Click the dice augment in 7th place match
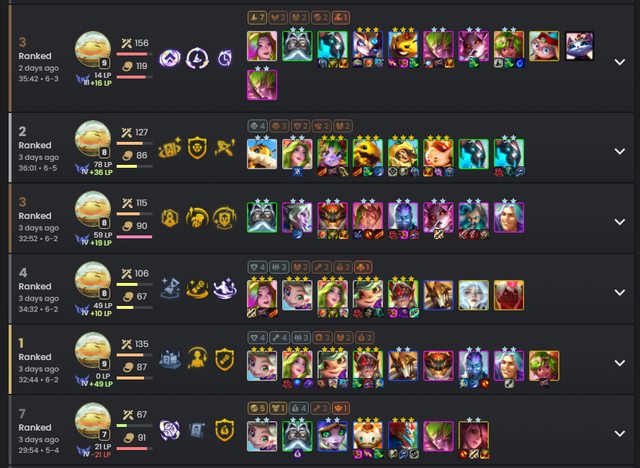Viewport: 640px width, 468px height. (x=169, y=430)
